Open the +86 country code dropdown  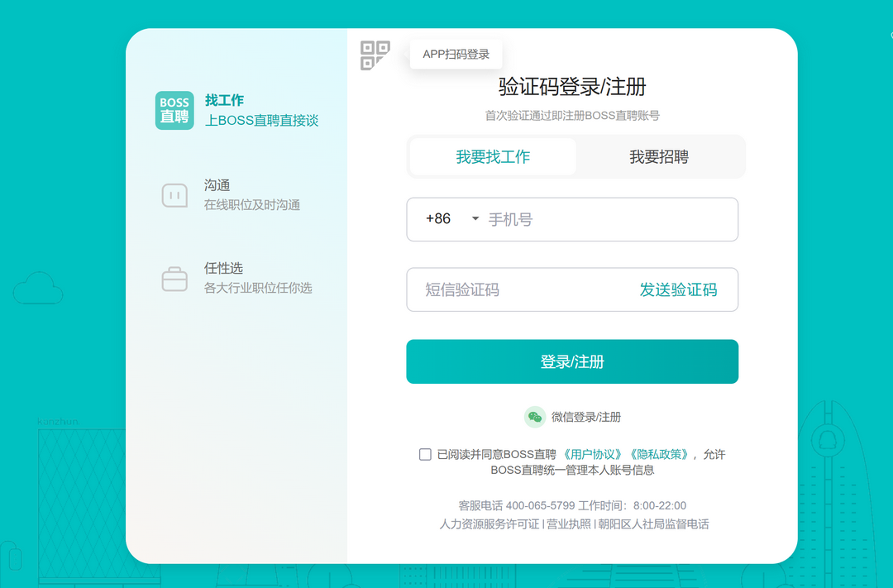click(x=452, y=219)
